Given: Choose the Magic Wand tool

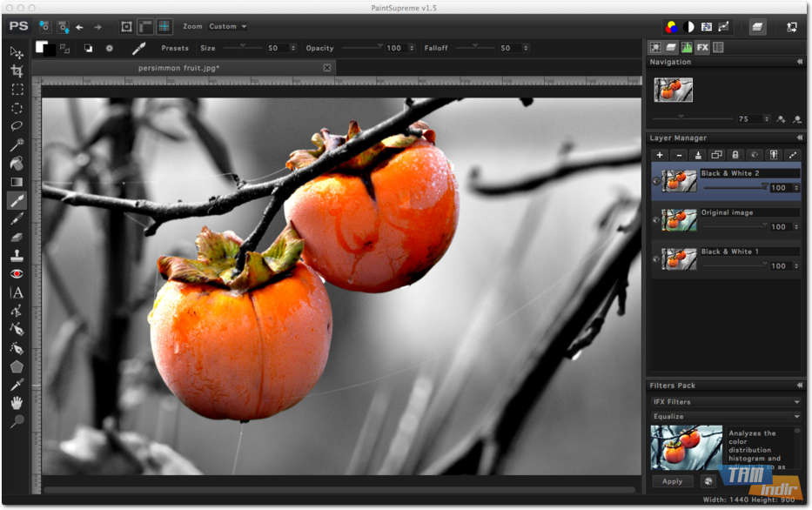Looking at the screenshot, I should (x=17, y=144).
